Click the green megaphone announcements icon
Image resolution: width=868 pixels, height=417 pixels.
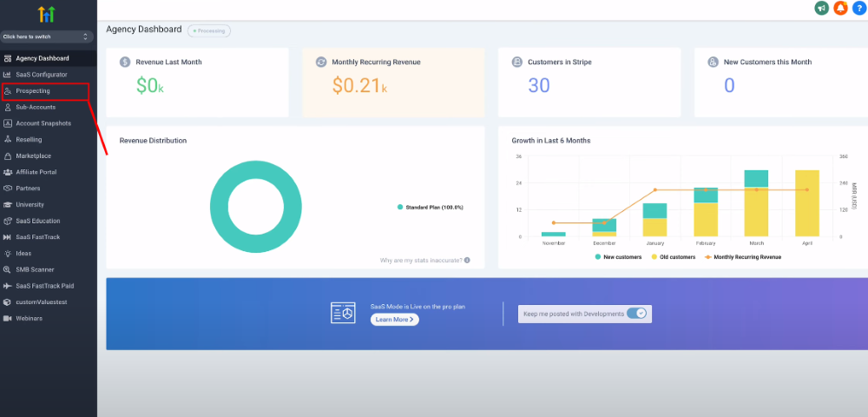click(x=821, y=9)
